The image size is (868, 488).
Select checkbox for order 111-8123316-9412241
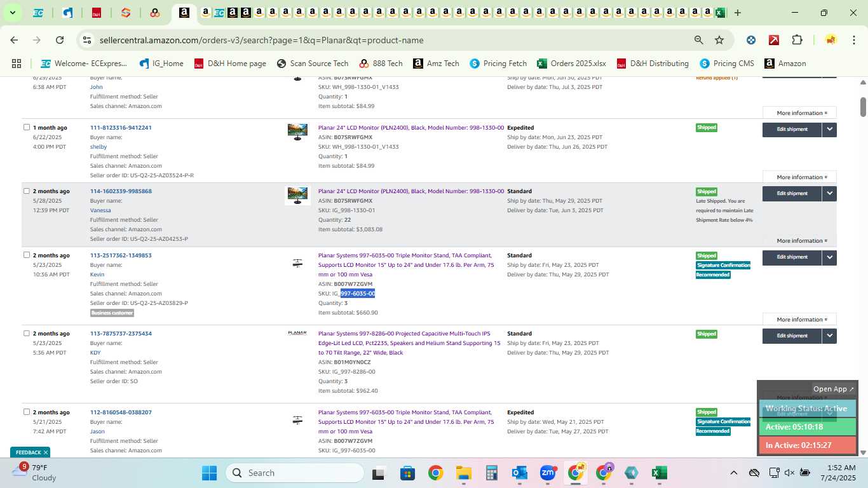pyautogui.click(x=27, y=127)
